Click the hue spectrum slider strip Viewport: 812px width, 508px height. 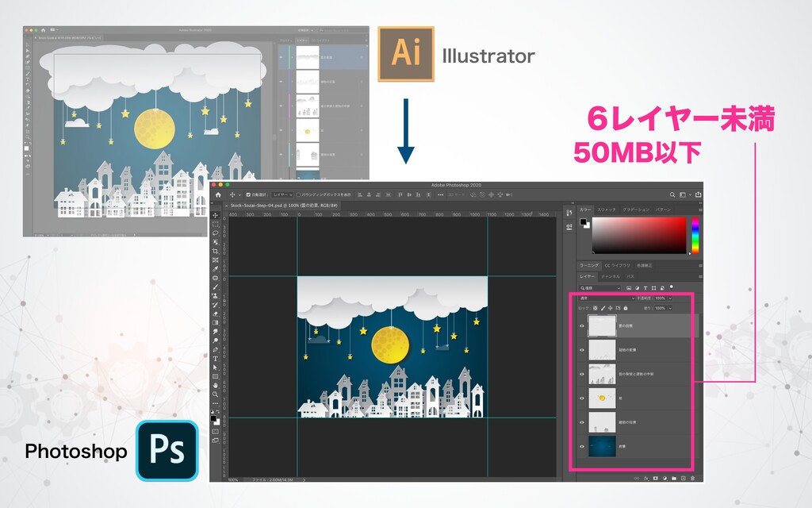695,235
